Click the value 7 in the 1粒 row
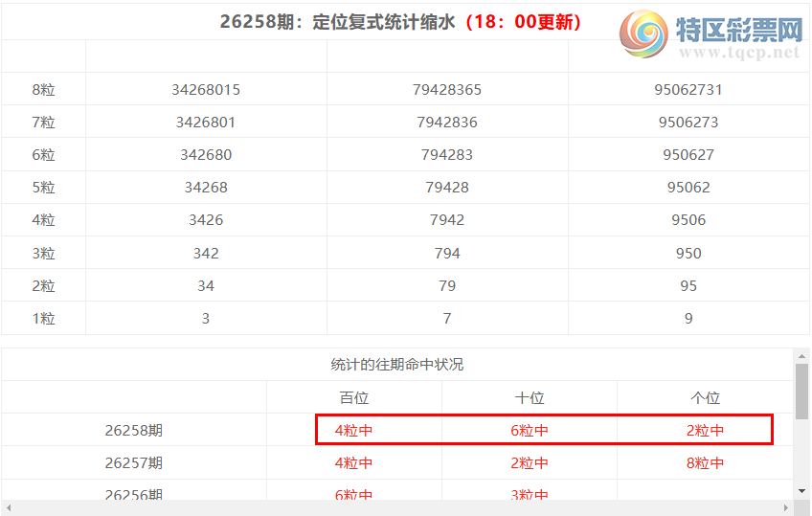 point(447,318)
